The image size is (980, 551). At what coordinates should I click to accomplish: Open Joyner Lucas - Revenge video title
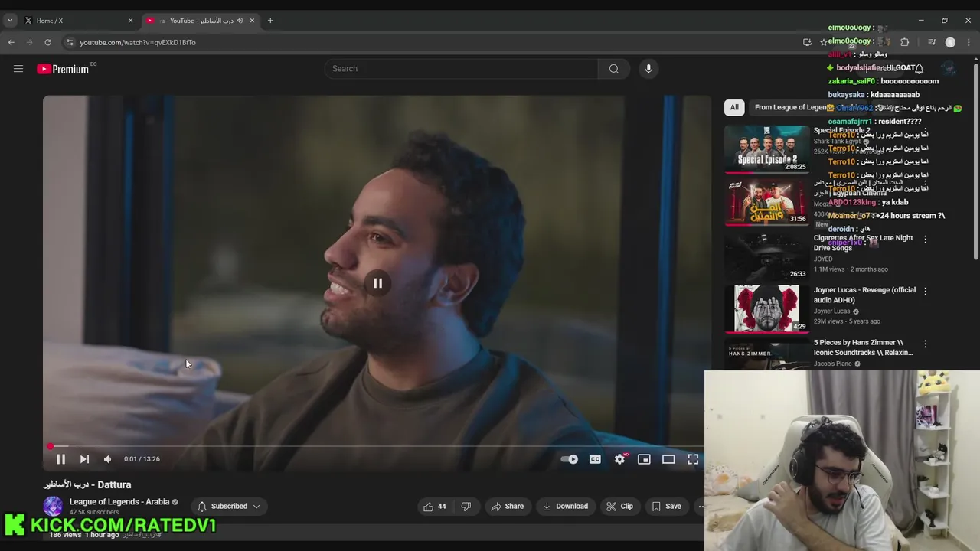[x=864, y=295]
